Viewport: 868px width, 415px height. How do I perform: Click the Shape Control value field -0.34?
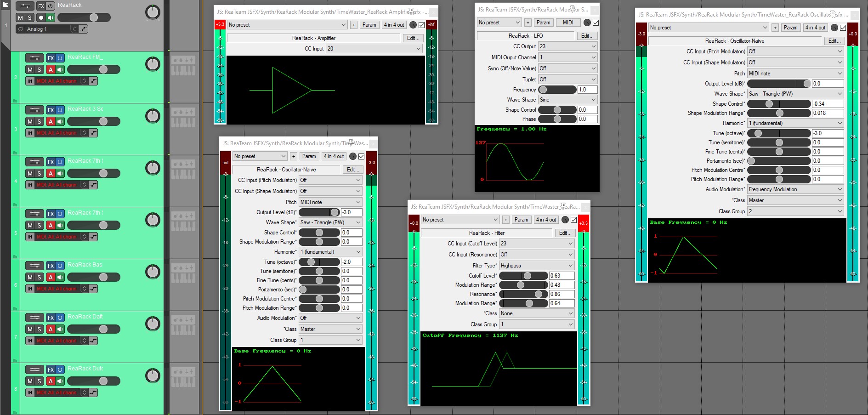pyautogui.click(x=828, y=104)
